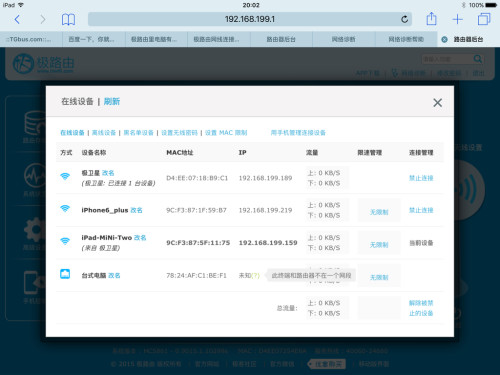Select IP 192.168.199.159
Screen dimensions: 500x375
click(x=268, y=243)
